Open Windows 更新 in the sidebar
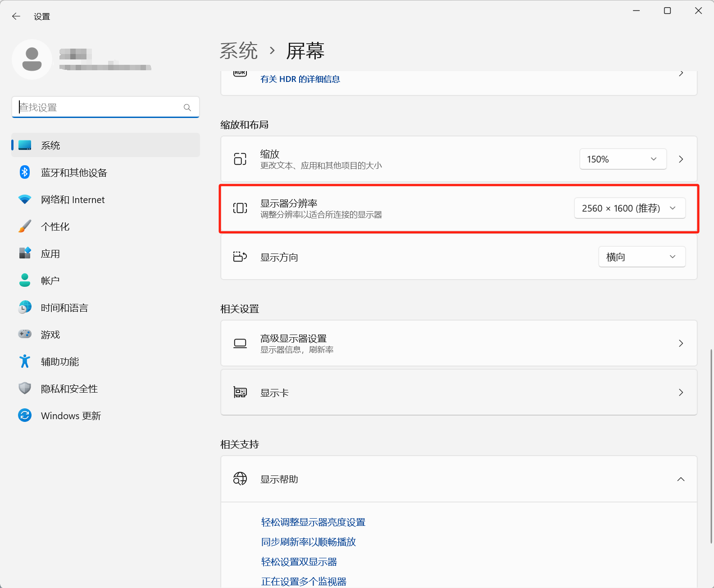Image resolution: width=714 pixels, height=588 pixels. click(105, 415)
